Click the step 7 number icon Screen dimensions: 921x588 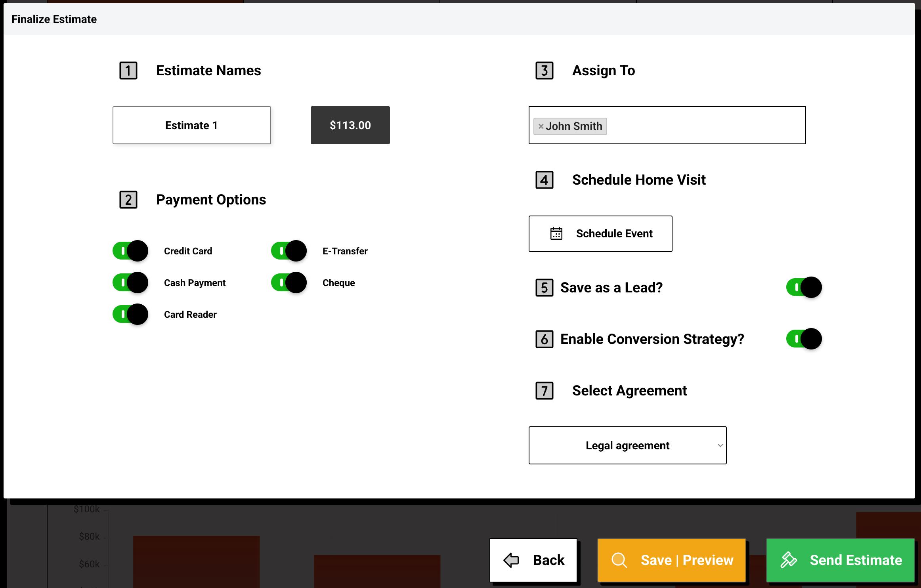click(x=545, y=391)
